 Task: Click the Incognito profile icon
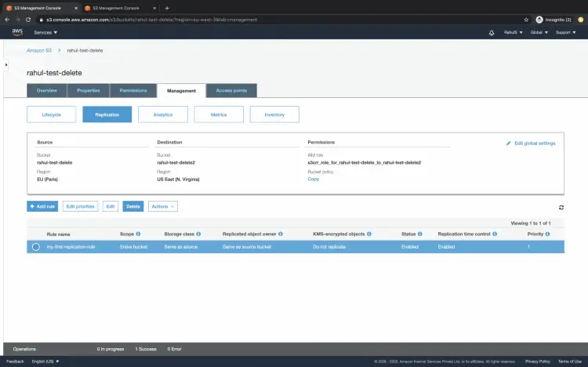pos(539,20)
